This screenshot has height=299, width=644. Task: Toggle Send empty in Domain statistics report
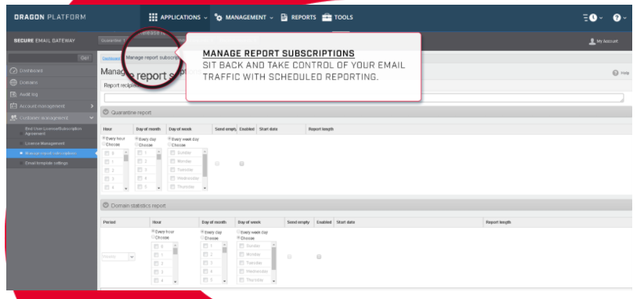[290, 257]
